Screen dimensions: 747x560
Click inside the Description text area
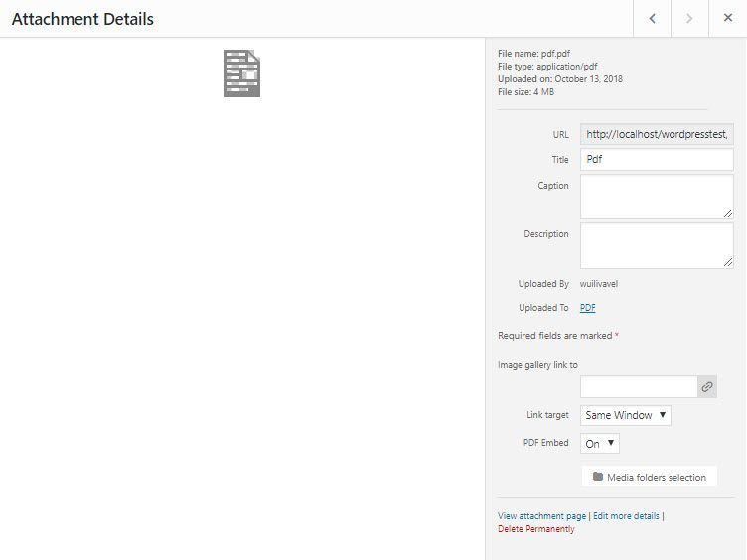pos(656,244)
